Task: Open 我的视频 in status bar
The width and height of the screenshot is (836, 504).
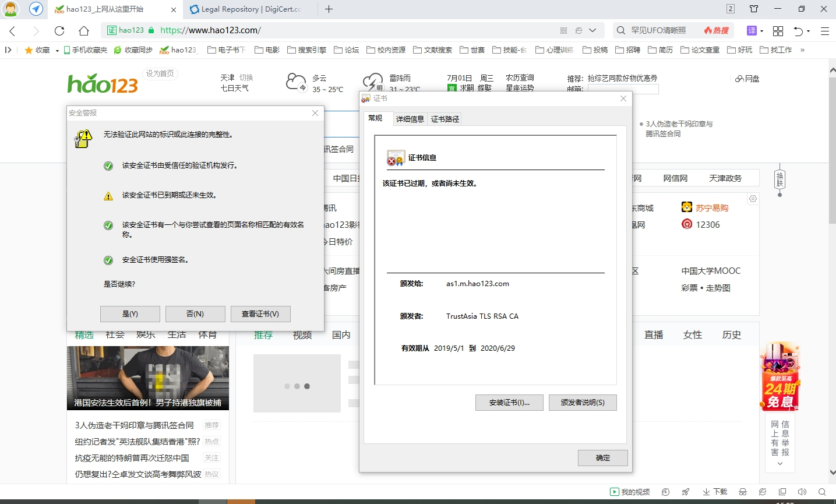Action: 630,492
